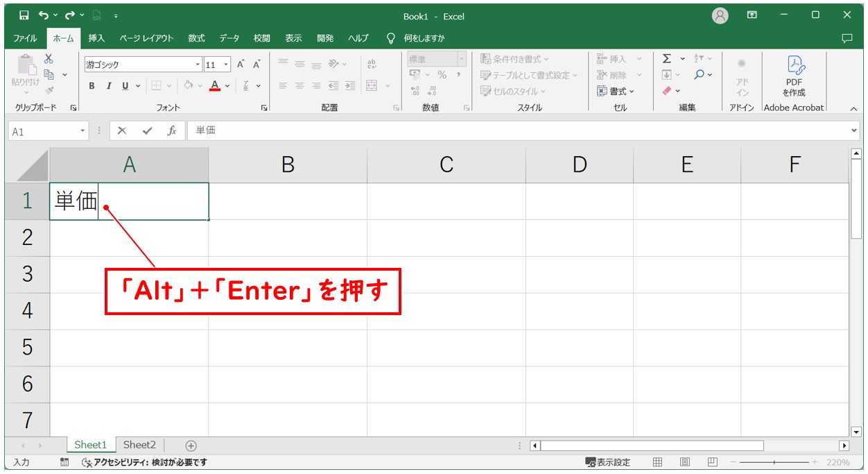This screenshot has height=474, width=868.
Task: Switch to Sheet2 tab
Action: [x=139, y=445]
